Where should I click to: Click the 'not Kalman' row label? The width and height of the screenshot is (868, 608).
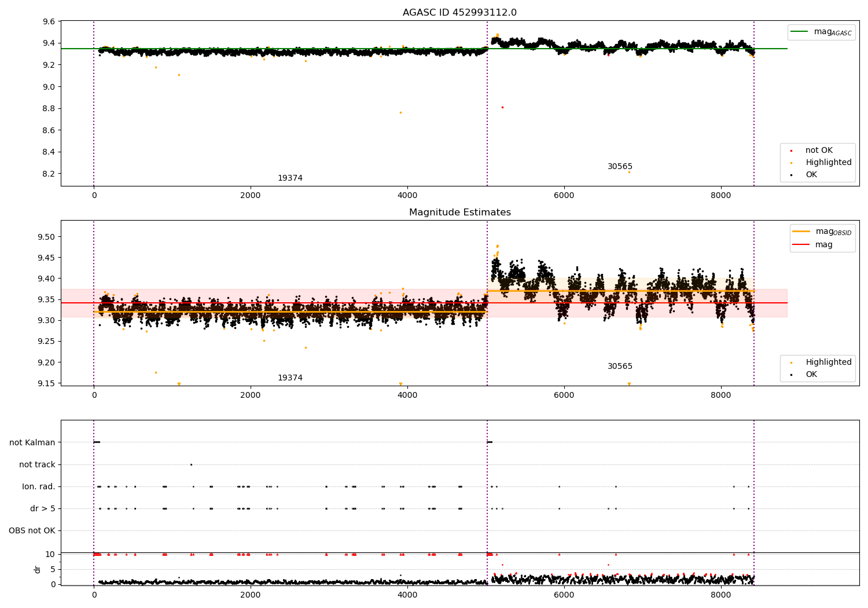pyautogui.click(x=32, y=442)
